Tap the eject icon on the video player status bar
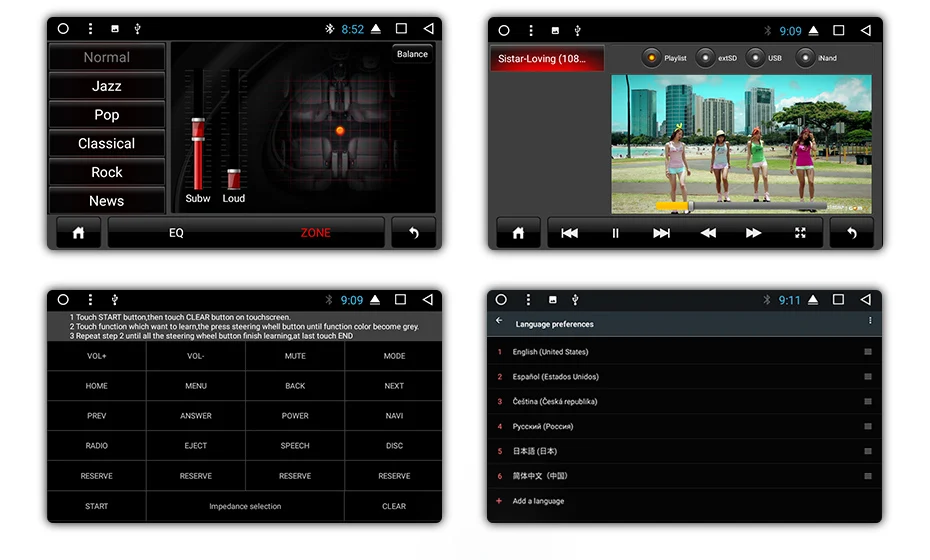930x560 pixels. (x=814, y=30)
